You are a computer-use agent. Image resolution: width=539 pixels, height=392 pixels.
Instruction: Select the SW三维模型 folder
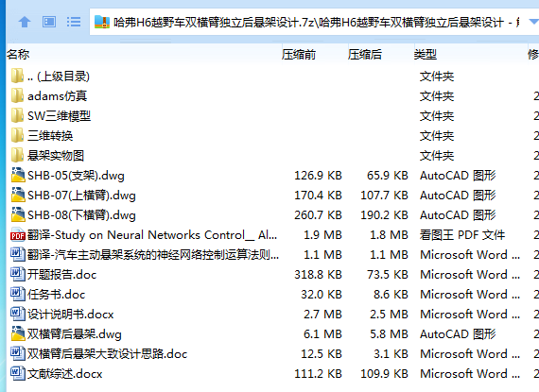click(x=60, y=116)
